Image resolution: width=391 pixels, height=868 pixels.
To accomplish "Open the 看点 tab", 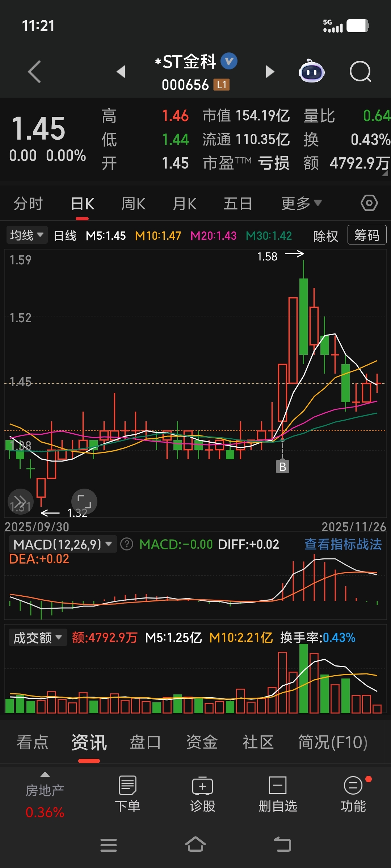I will (x=33, y=742).
